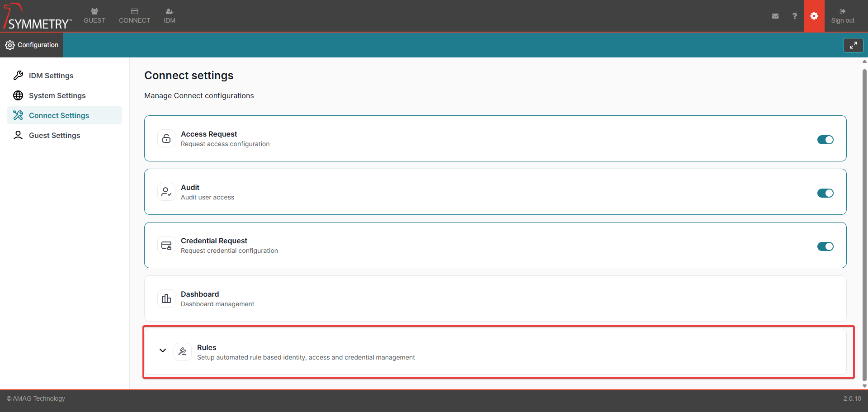Screen dimensions: 868x412
Task: Open the GUEST module in top navigation
Action: tap(94, 16)
